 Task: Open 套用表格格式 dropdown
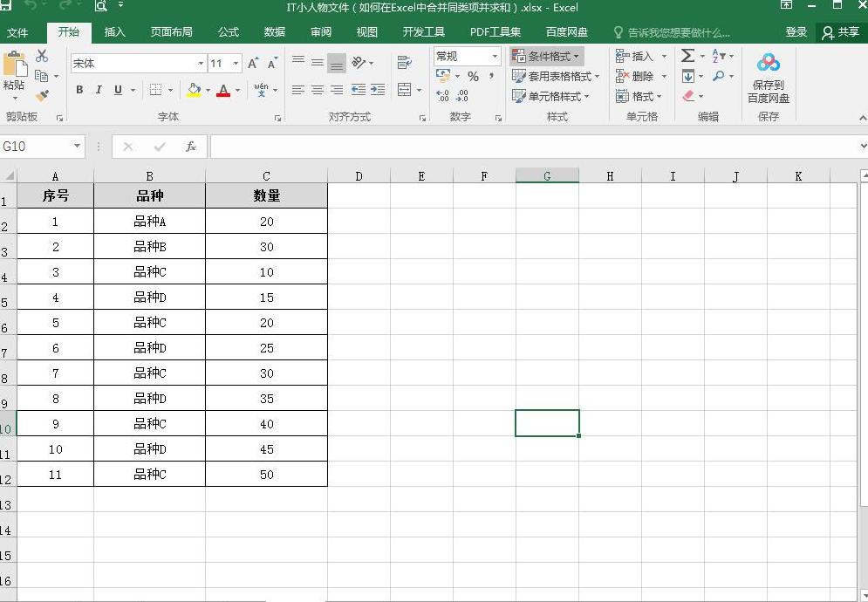[x=555, y=76]
